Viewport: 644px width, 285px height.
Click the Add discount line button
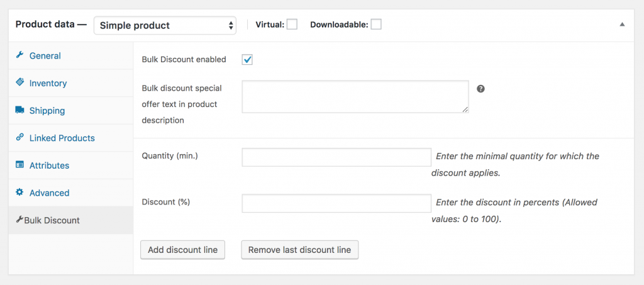[x=183, y=250]
